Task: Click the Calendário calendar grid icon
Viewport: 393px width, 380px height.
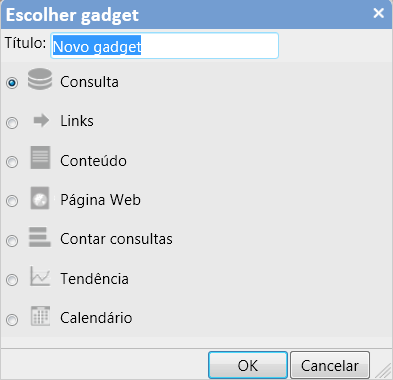Action: (x=40, y=316)
